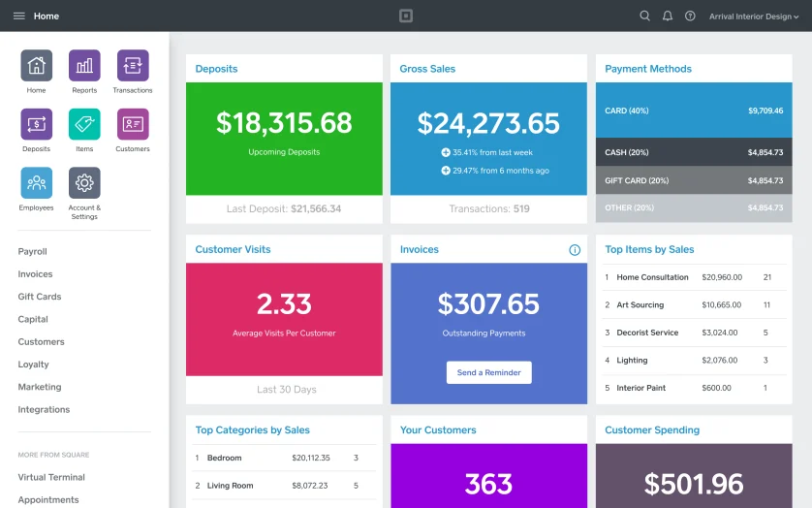Open the Employees people icon

pyautogui.click(x=36, y=182)
